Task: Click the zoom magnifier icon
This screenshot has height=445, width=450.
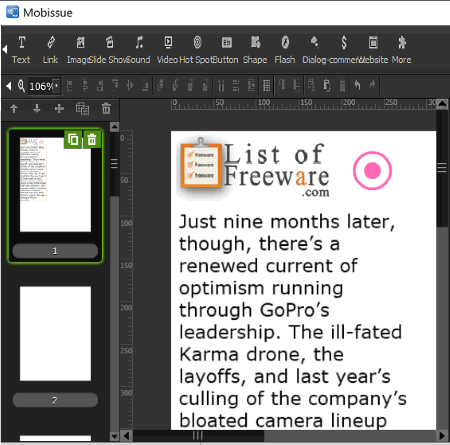Action: (21, 86)
